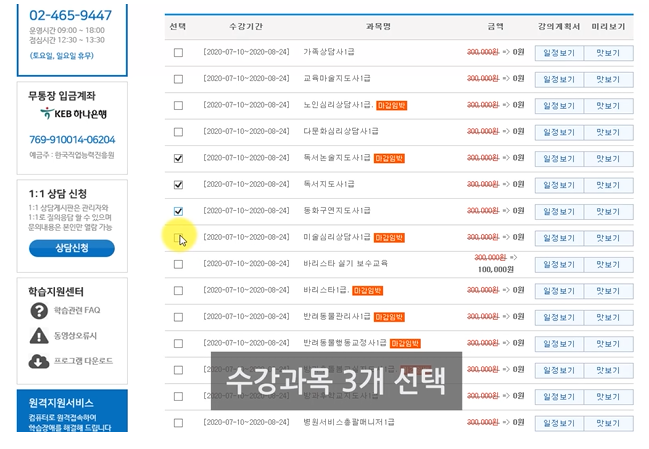649x449 pixels.
Task: Click 일정보기 in the 노인심리상담사1급 row
Action: (x=559, y=106)
